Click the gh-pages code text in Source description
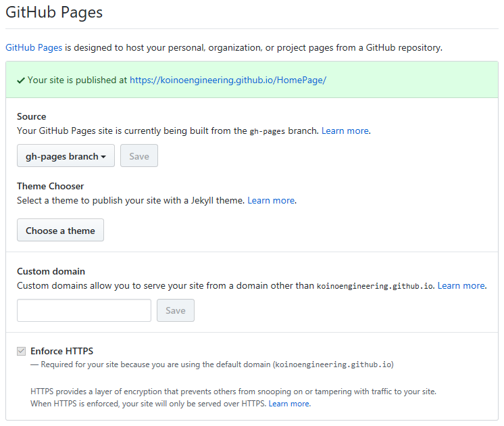Screen dimensions: 504x426 click(268, 131)
